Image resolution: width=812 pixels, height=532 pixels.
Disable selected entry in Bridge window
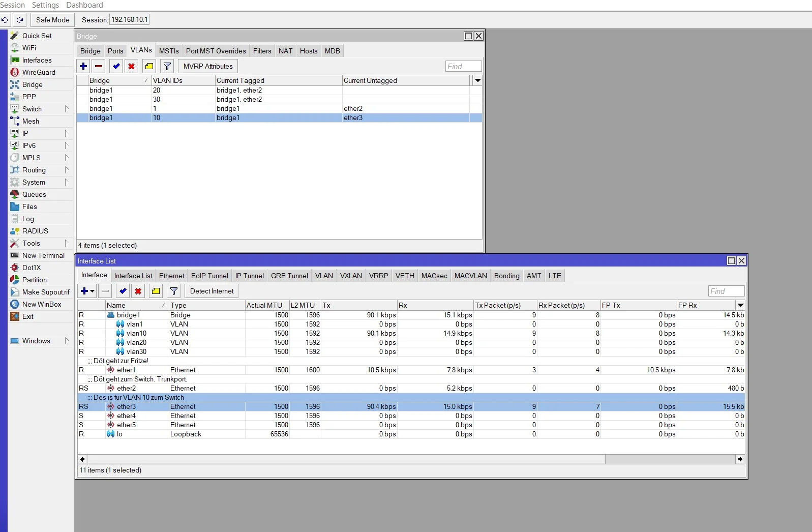tap(132, 66)
